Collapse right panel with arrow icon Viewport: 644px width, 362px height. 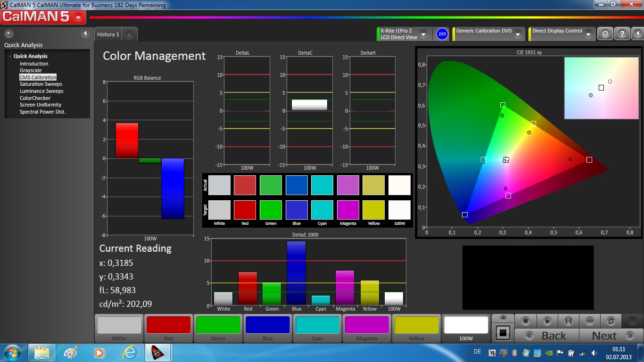click(638, 34)
